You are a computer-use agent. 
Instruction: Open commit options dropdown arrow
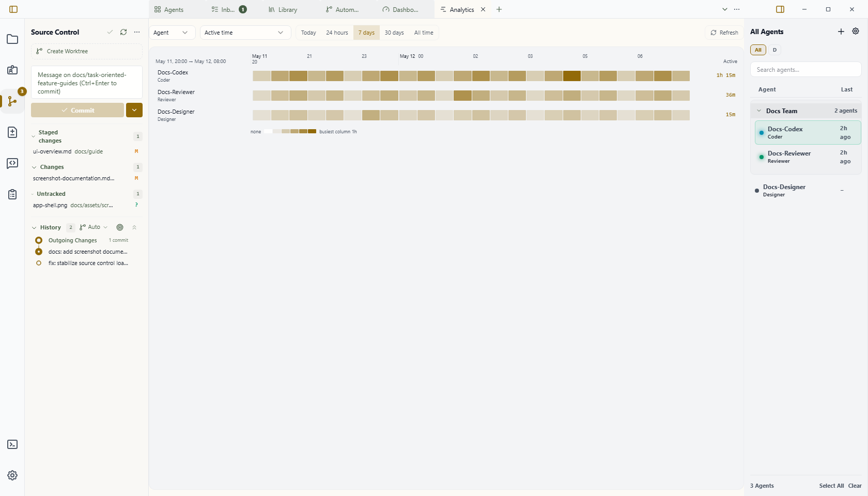(x=134, y=110)
